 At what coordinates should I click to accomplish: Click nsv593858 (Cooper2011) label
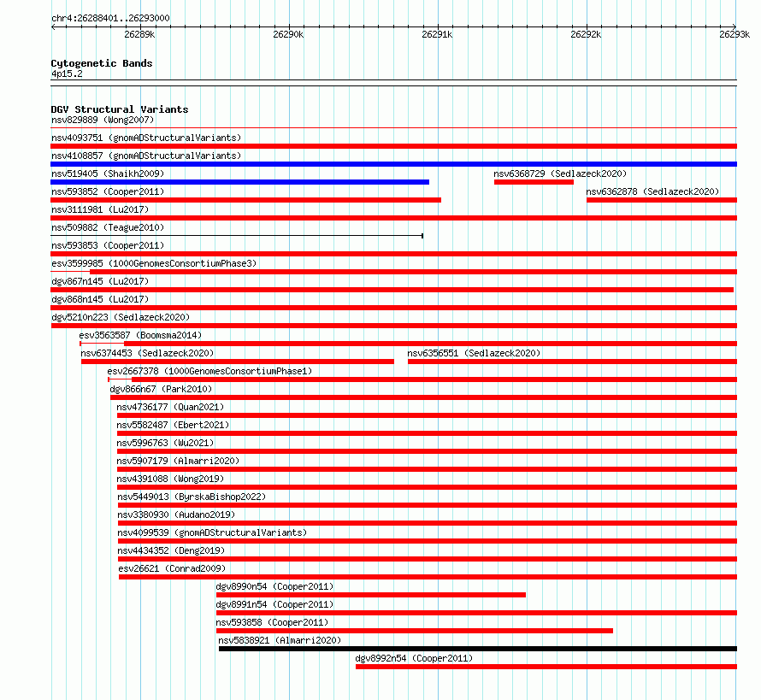(272, 622)
